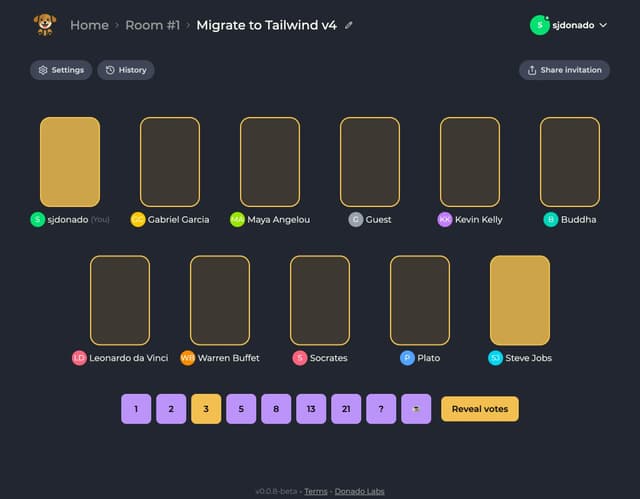Click Warren Buffet's orange avatar
This screenshot has width=640, height=499.
click(188, 357)
